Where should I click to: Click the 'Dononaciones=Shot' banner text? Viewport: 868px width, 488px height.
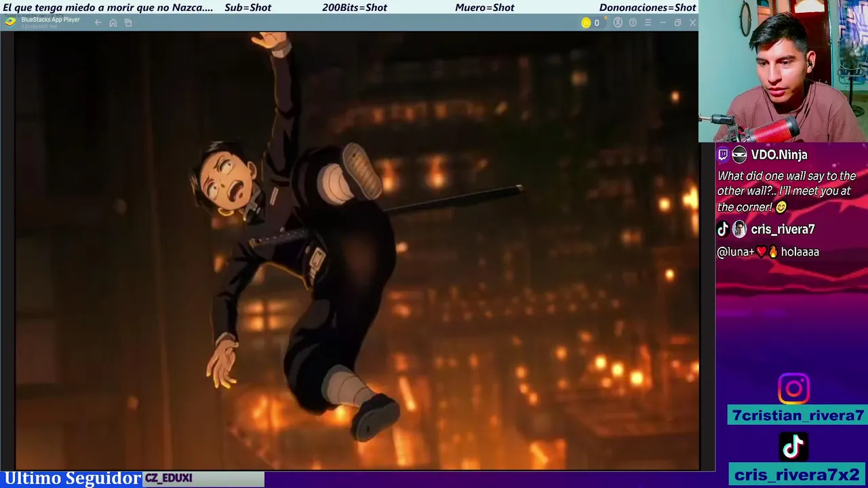coord(648,7)
